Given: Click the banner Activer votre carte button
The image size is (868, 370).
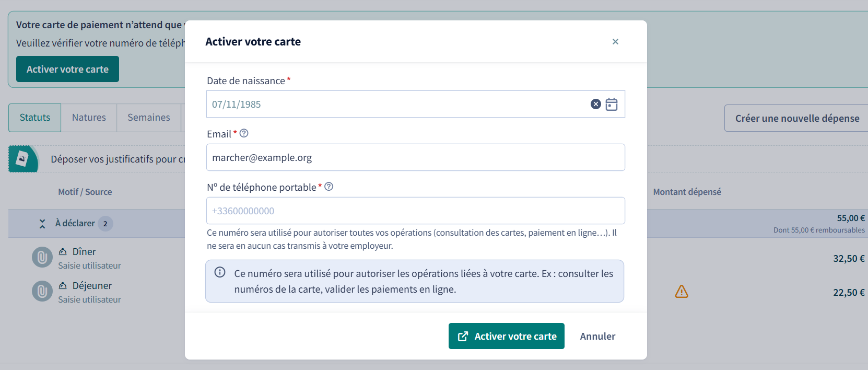Looking at the screenshot, I should [x=67, y=69].
